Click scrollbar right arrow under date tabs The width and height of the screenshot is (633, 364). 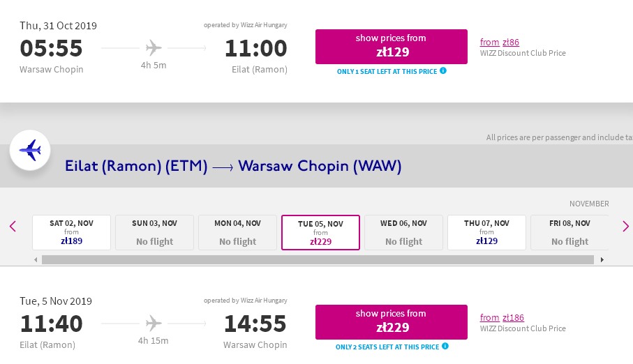point(602,260)
